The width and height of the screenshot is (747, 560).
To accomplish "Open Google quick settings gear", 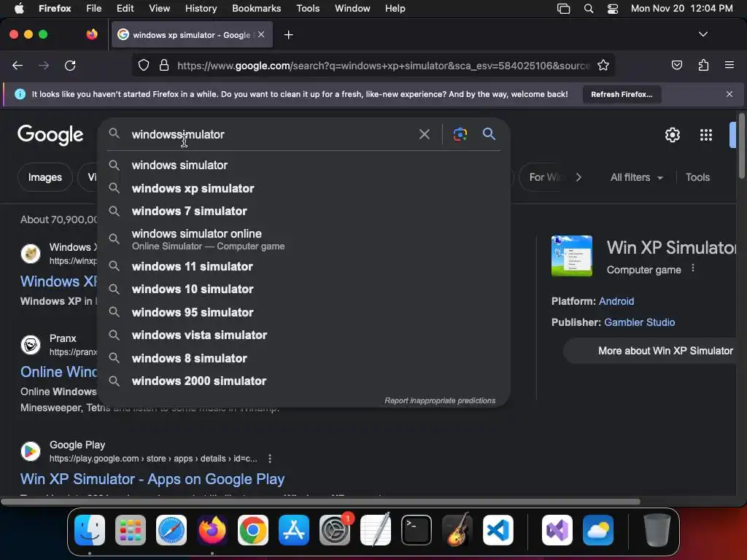I will pos(672,135).
